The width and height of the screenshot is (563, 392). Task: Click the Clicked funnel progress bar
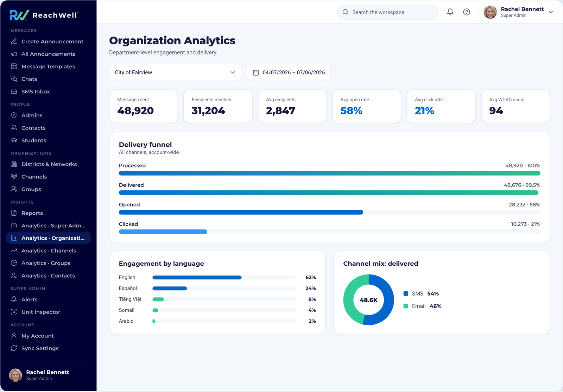pyautogui.click(x=329, y=232)
